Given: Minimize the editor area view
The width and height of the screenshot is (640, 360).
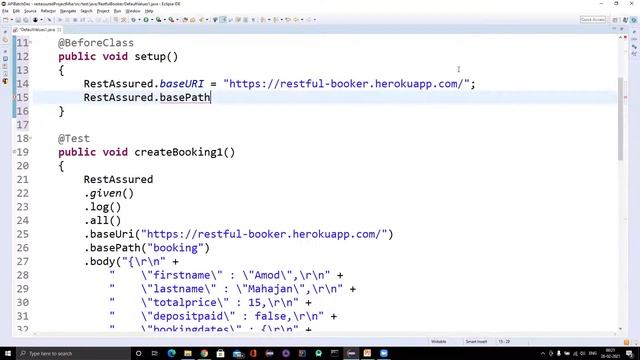Looking at the screenshot, I should (614, 29).
